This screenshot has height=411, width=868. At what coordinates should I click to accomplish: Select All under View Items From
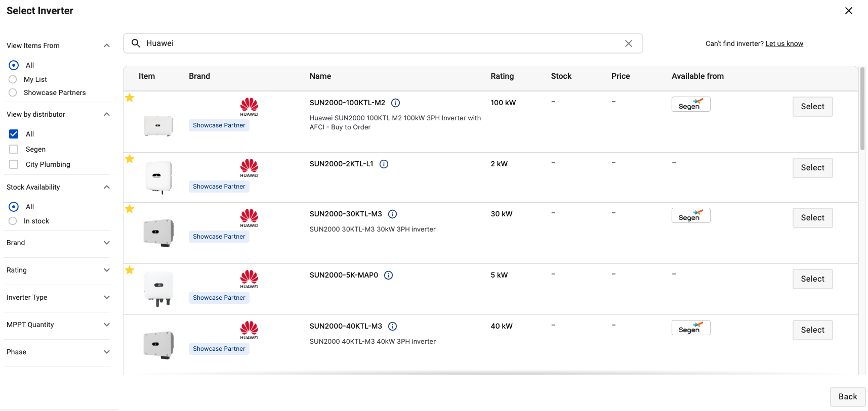[x=14, y=65]
